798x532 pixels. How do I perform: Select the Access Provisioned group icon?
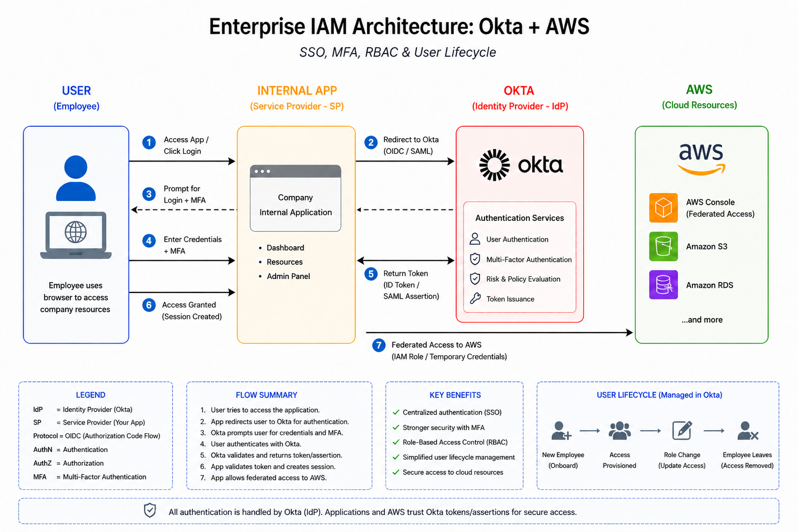click(x=620, y=431)
